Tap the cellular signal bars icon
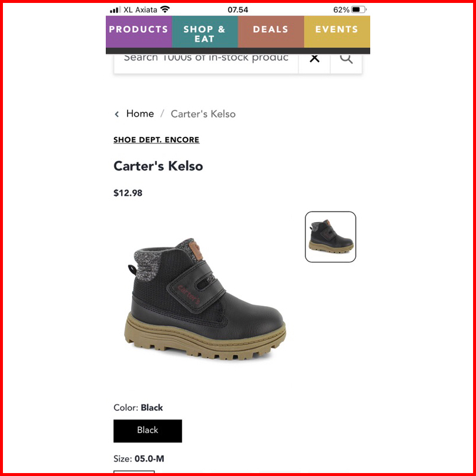The height and width of the screenshot is (476, 476). pyautogui.click(x=115, y=10)
